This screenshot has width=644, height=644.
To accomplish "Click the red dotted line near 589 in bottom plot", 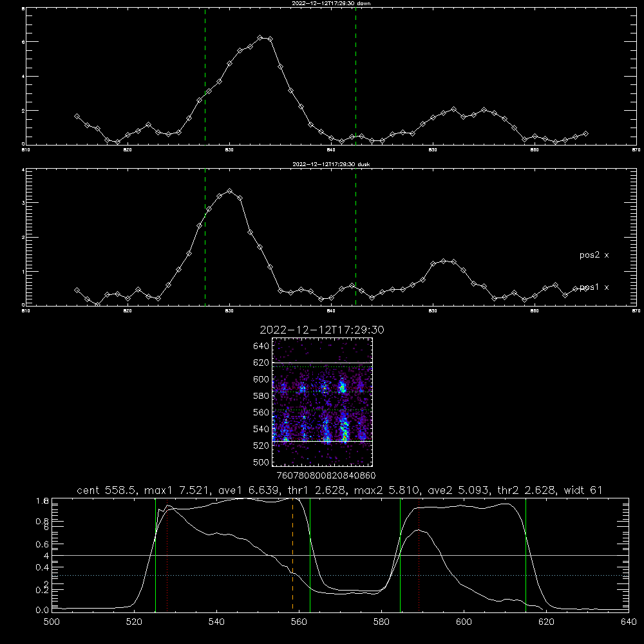I will tap(419, 554).
